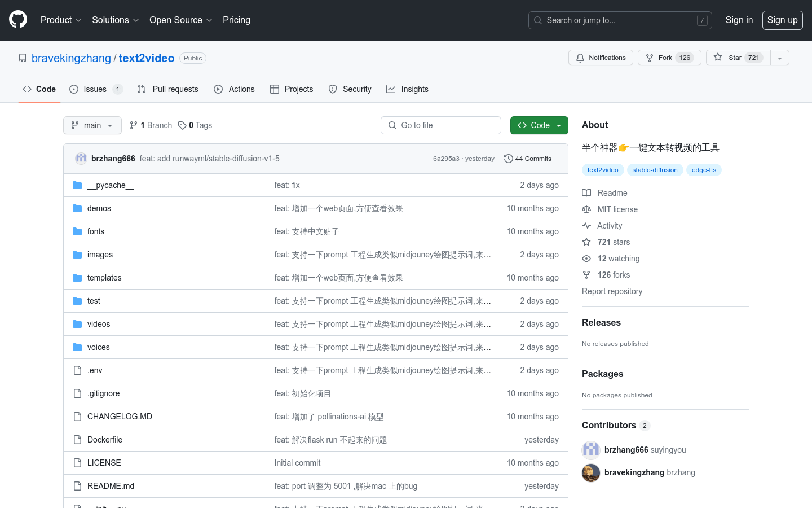Open the Releases section heading

tap(601, 322)
